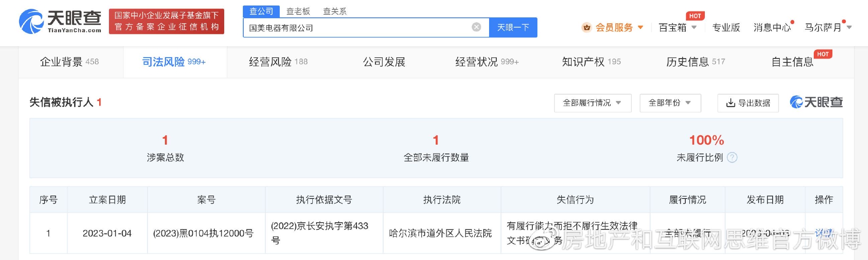Open the 消息中心 message center

click(772, 28)
